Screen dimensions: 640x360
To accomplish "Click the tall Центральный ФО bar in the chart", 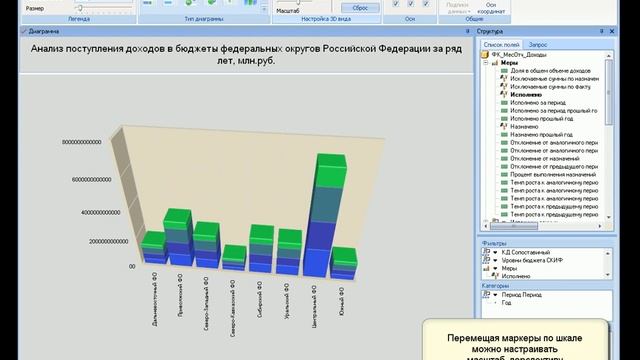I will coord(325,216).
